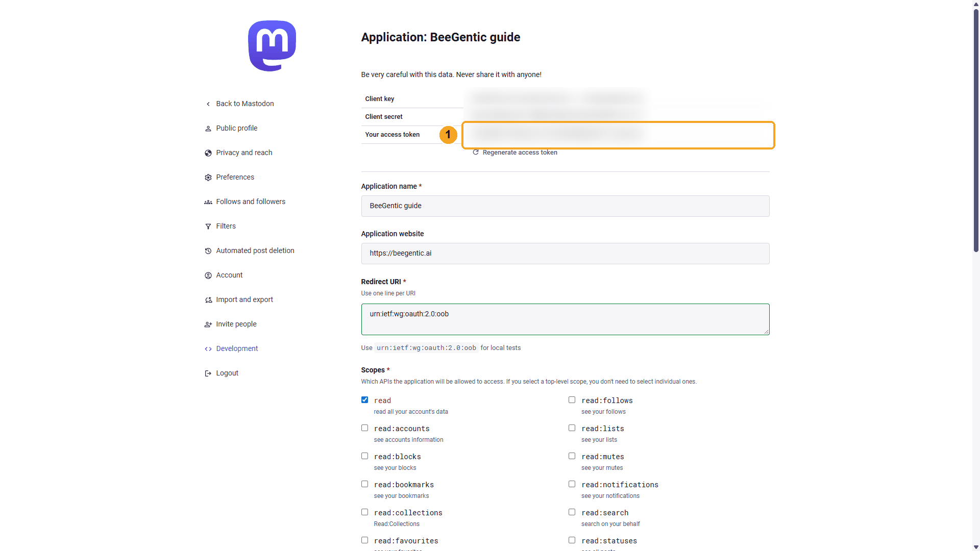Viewport: 980px width, 551px height.
Task: Click the scrollbar down arrow
Action: (976, 547)
